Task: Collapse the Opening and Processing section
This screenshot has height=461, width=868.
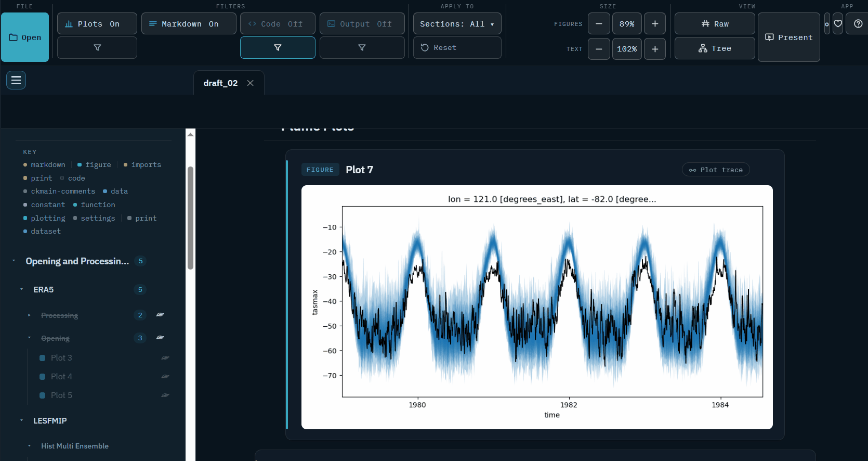Action: [14, 261]
